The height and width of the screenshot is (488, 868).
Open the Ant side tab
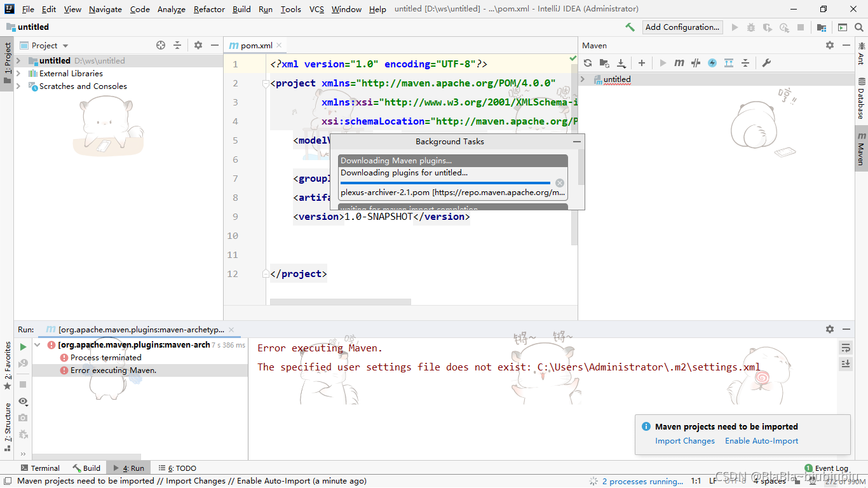point(861,53)
